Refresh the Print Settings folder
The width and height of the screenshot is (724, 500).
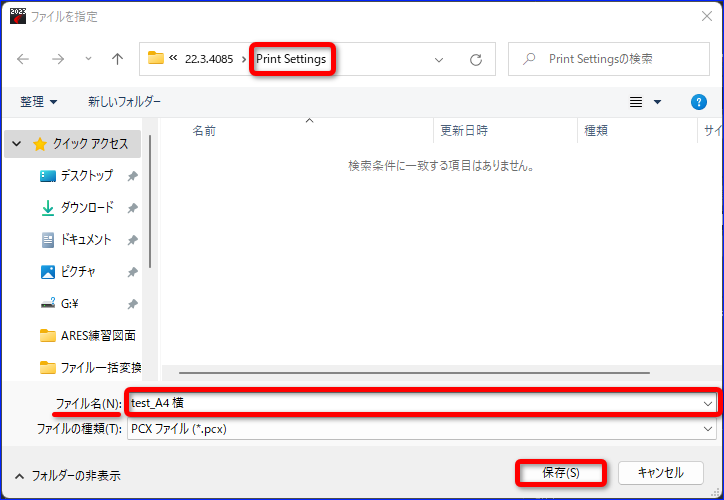click(476, 60)
